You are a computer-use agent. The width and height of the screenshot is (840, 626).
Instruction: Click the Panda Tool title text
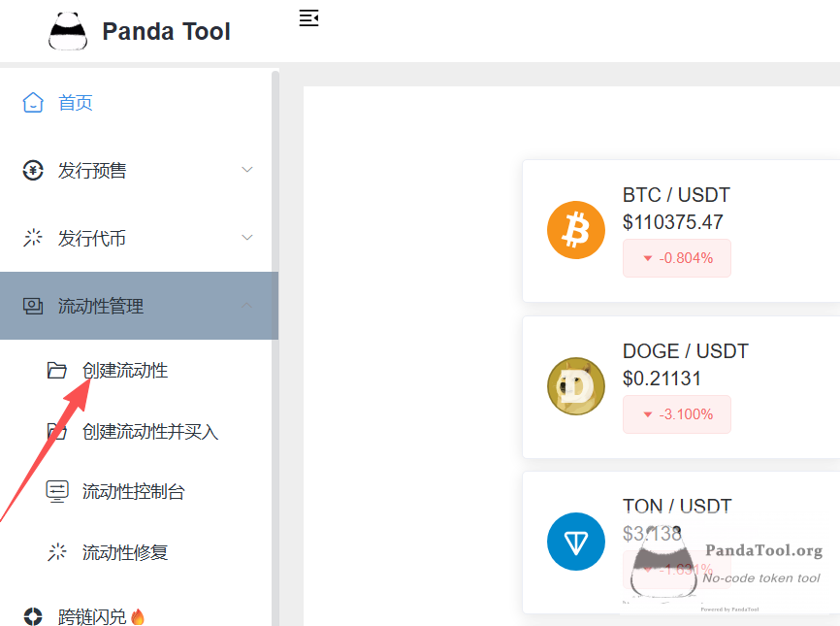tap(166, 32)
